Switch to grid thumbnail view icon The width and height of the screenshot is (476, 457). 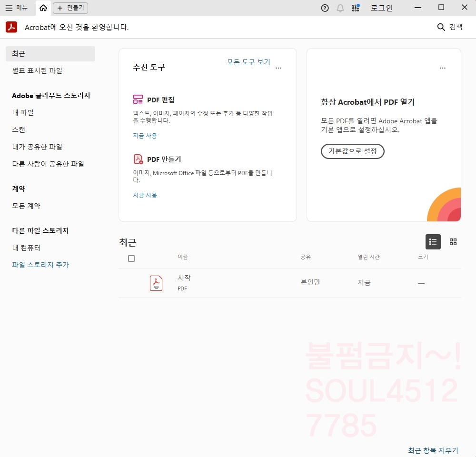click(453, 242)
